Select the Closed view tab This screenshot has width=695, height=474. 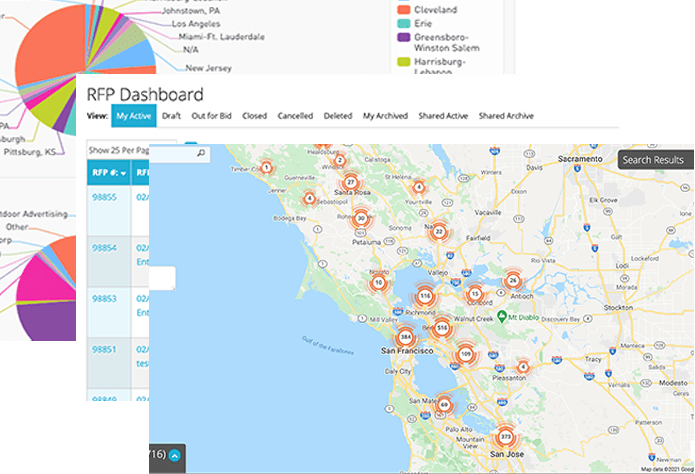254,116
